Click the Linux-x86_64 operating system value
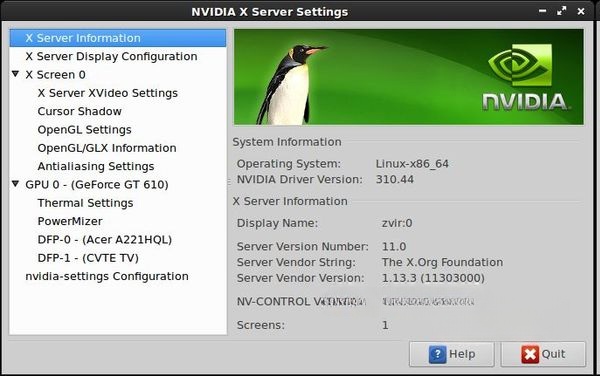 coord(412,164)
